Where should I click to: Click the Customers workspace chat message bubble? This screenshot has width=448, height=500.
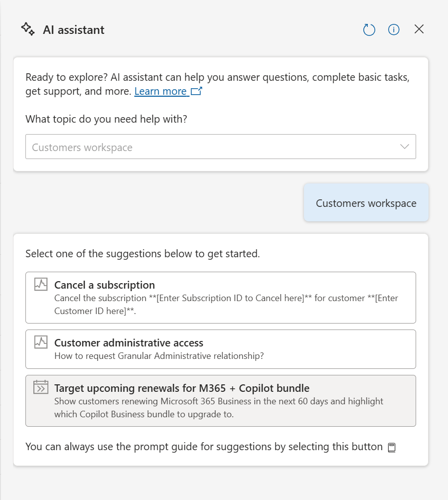pyautogui.click(x=366, y=203)
